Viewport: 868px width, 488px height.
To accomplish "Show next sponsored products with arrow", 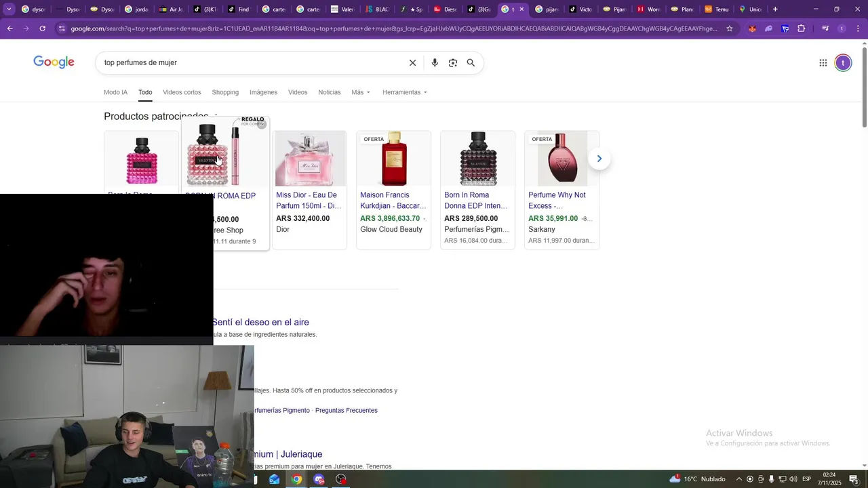I will 599,159.
